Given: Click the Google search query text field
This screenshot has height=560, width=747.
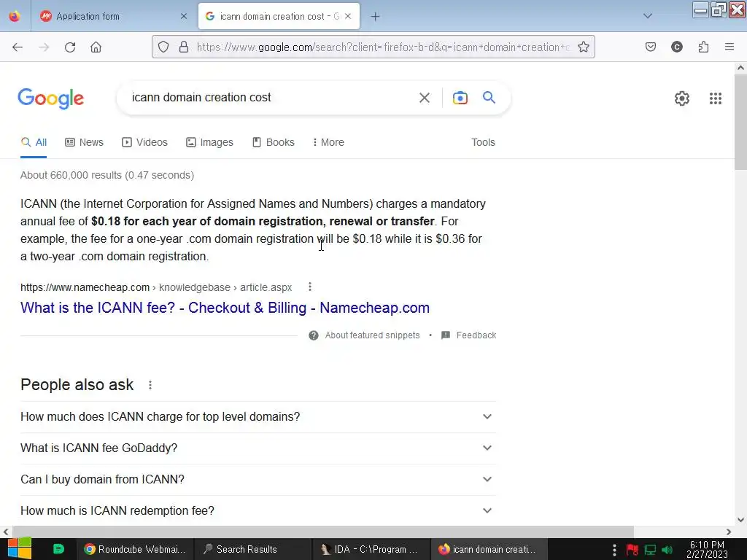Looking at the screenshot, I should [x=271, y=98].
